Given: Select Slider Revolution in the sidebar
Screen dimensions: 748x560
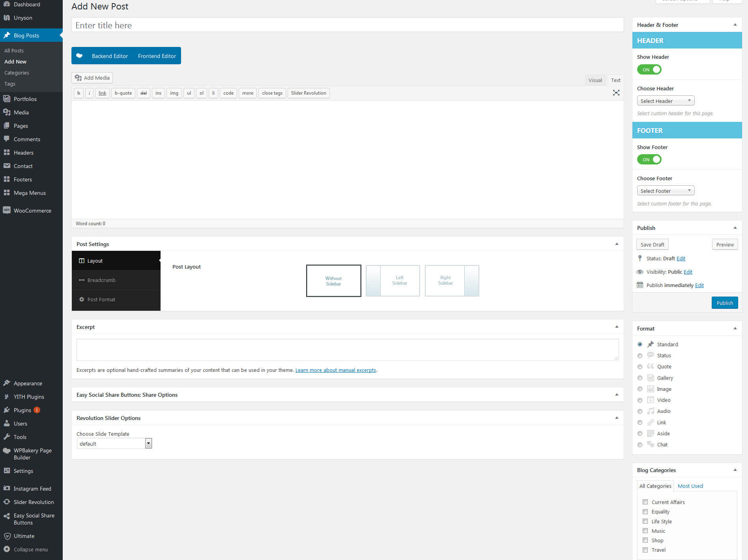Looking at the screenshot, I should click(34, 502).
